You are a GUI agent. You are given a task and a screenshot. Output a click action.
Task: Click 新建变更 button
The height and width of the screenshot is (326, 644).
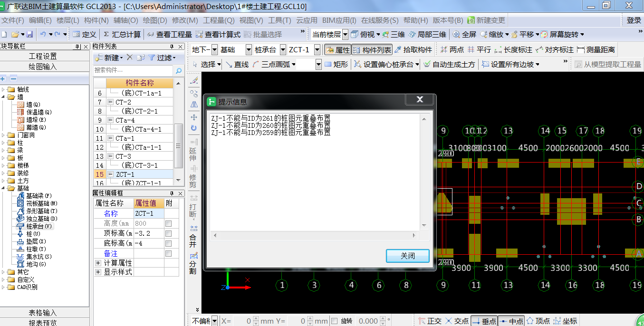486,20
